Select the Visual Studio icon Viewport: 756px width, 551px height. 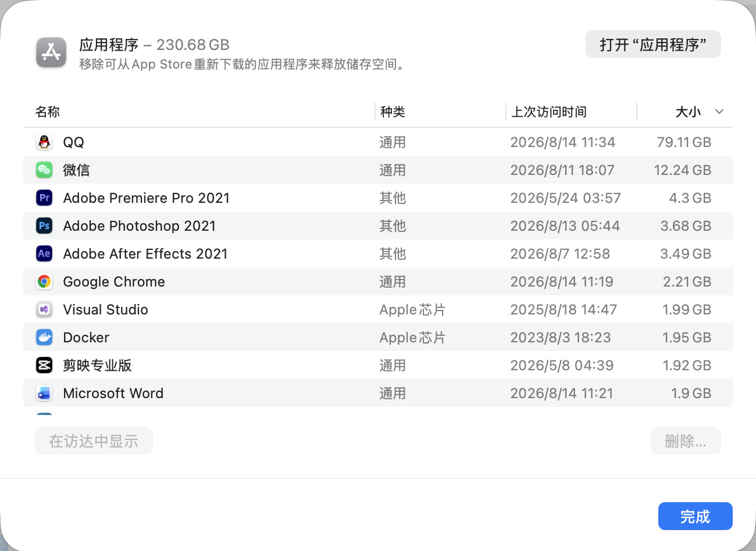pyautogui.click(x=44, y=309)
